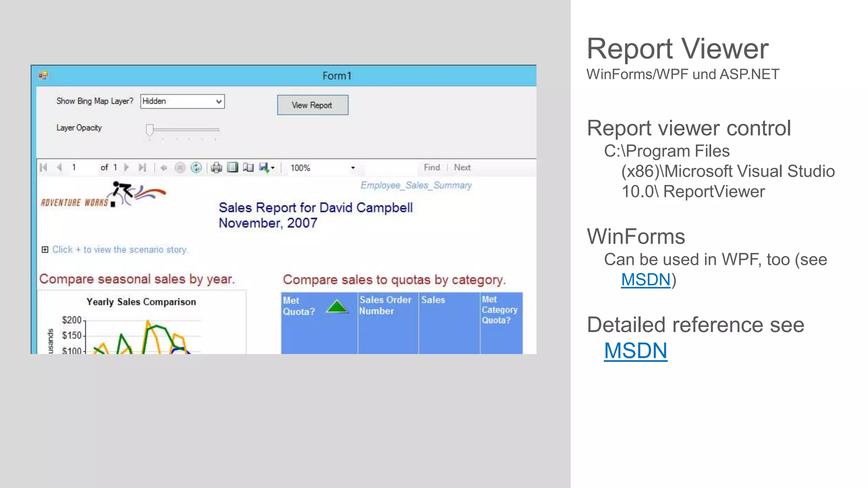Click Form1 window icon
This screenshot has width=868, height=488.
coord(43,75)
